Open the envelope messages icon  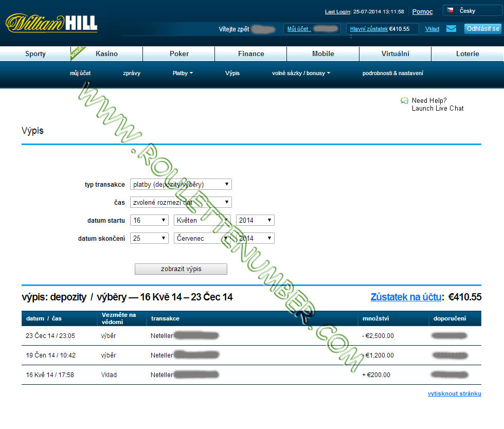(x=452, y=29)
